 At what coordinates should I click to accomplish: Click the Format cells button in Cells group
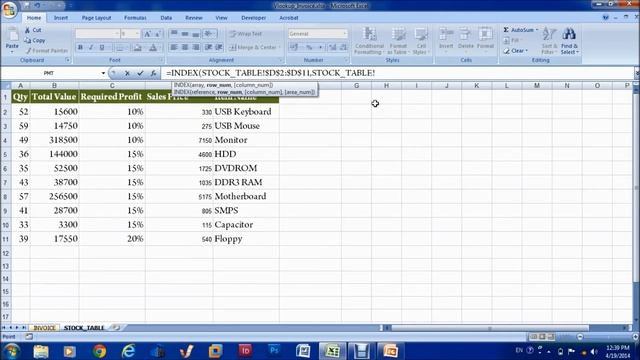[485, 41]
